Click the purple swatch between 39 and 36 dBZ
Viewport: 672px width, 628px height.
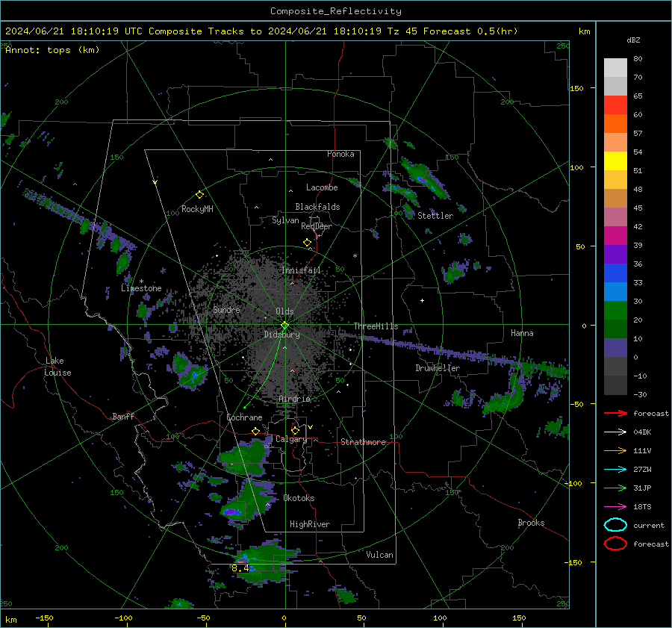pyautogui.click(x=615, y=254)
